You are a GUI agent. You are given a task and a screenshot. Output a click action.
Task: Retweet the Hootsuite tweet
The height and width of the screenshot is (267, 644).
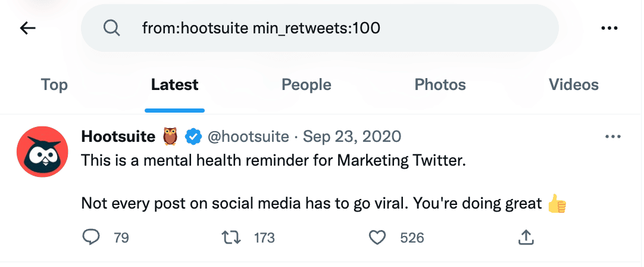coord(231,237)
